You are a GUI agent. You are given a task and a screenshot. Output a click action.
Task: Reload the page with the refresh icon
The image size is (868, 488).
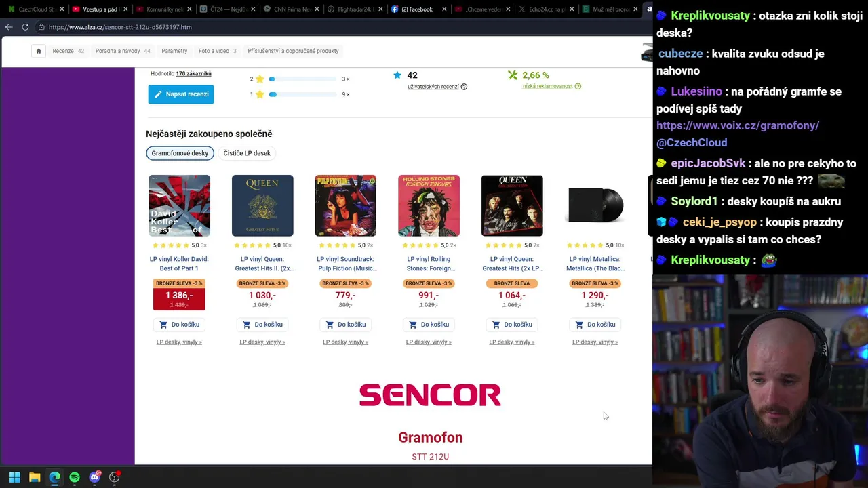point(25,27)
